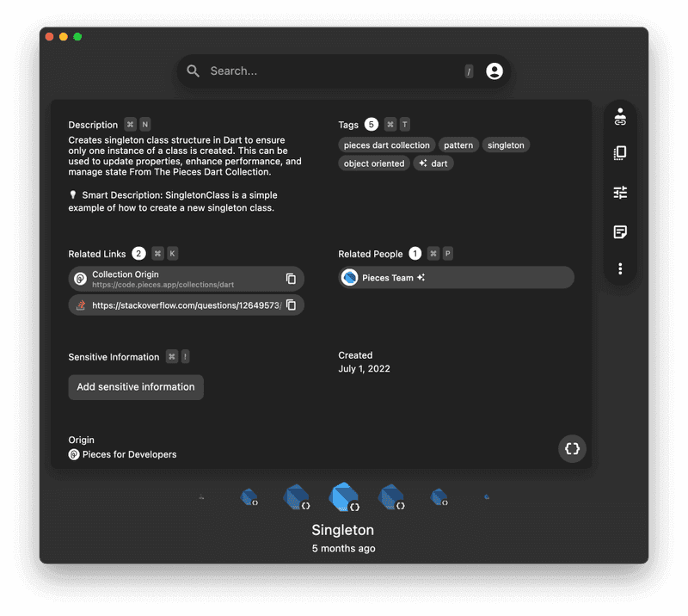Viewport: 688px width, 616px height.
Task: Click the Pieces for Developers origin text
Action: point(130,454)
